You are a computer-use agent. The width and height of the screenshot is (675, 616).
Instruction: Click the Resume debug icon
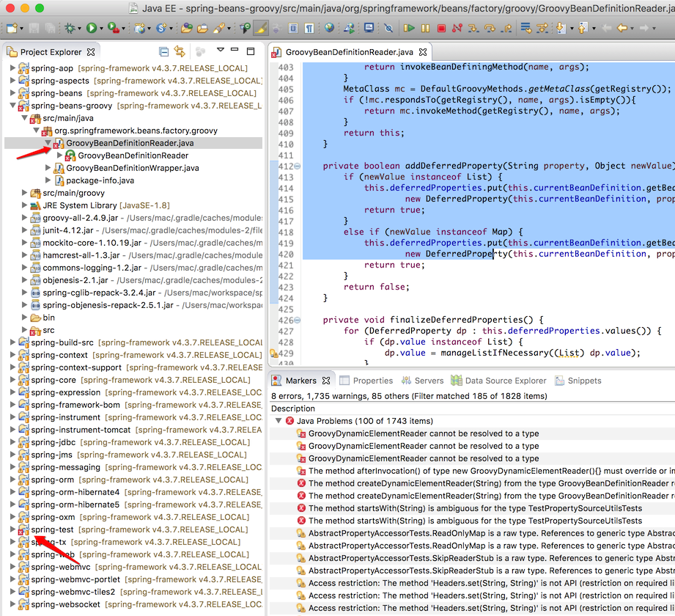tap(409, 29)
